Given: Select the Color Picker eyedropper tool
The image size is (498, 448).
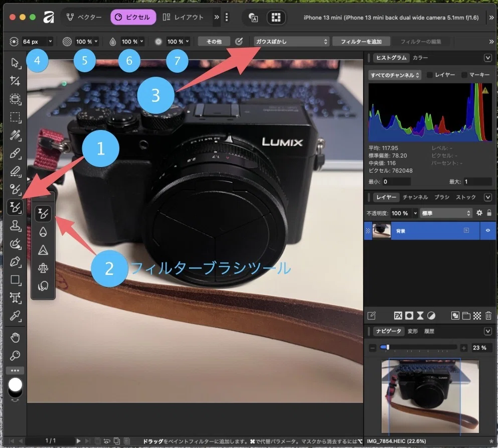Looking at the screenshot, I should pyautogui.click(x=15, y=316).
